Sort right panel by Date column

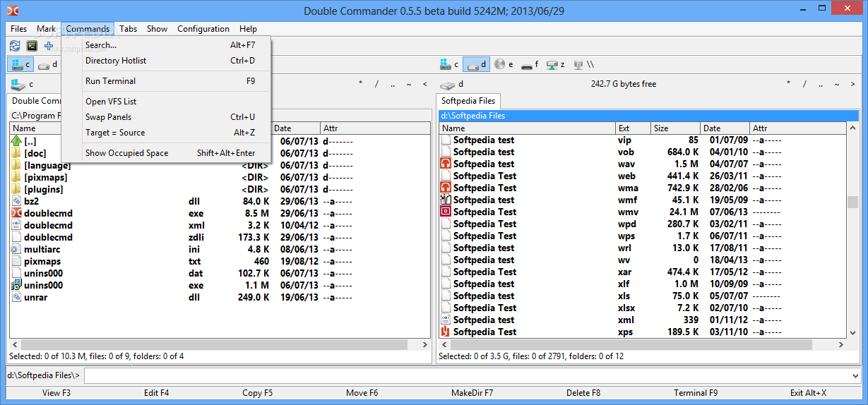(725, 128)
